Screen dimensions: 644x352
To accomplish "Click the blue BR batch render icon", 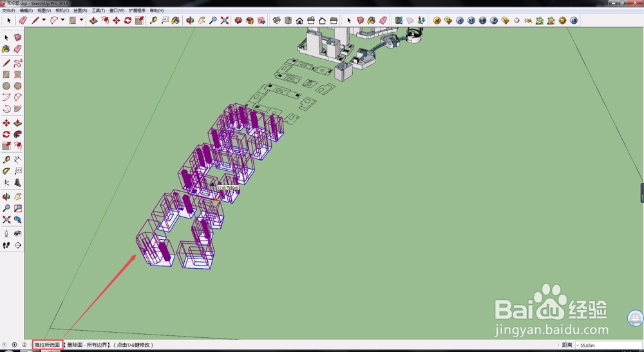I will (482, 20).
